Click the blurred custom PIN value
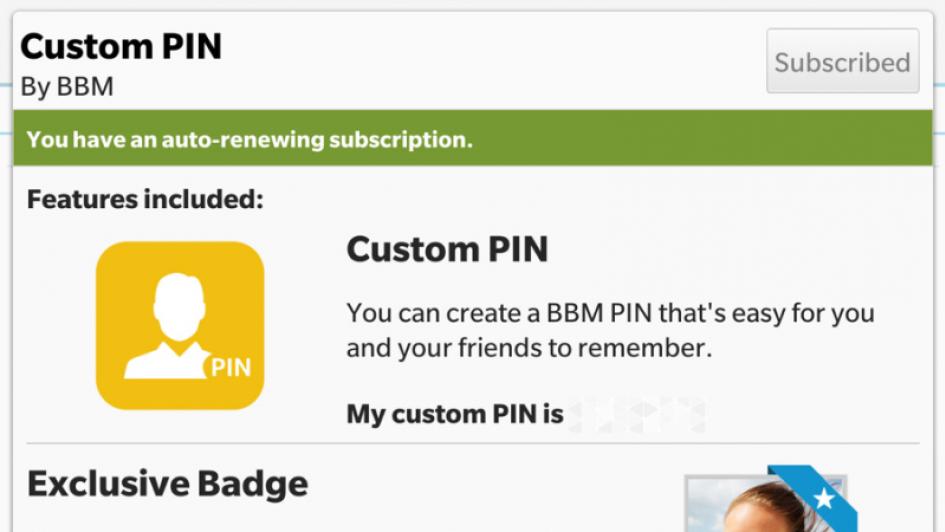The height and width of the screenshot is (532, 945). [638, 415]
